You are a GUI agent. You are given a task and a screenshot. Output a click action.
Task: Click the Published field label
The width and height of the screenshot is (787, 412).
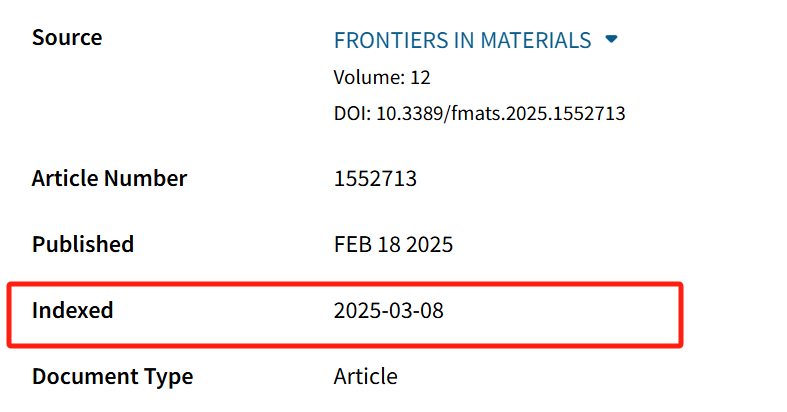[83, 244]
